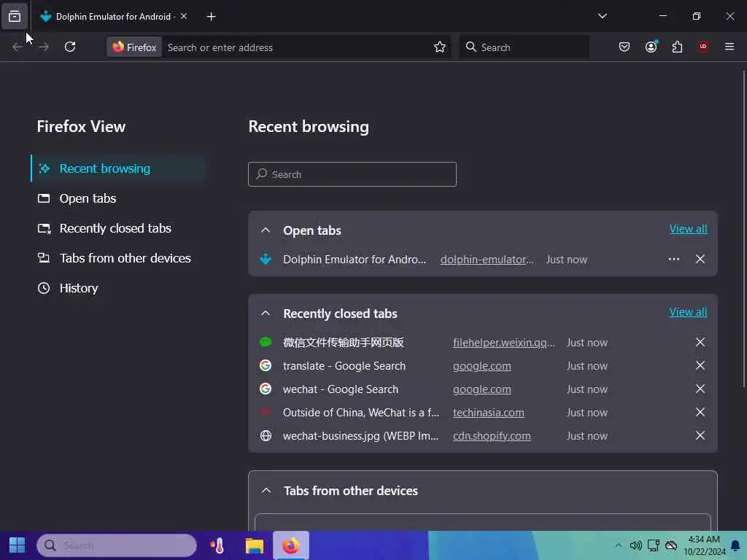747x560 pixels.
Task: Click the cloud sync tray icon
Action: click(671, 545)
